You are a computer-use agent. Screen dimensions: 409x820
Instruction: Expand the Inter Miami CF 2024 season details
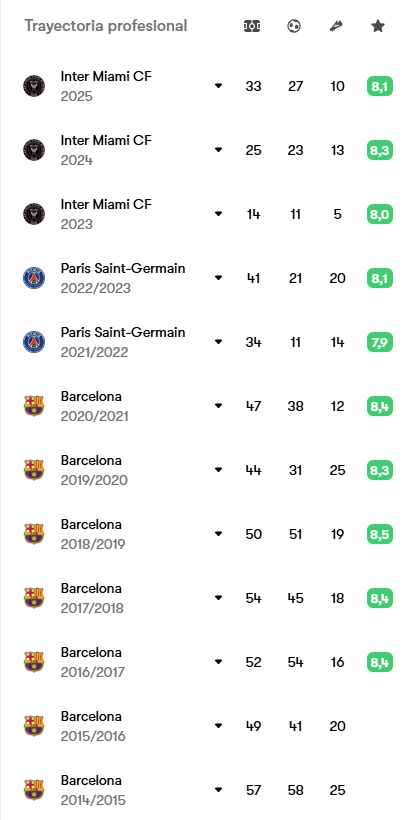[x=219, y=150]
